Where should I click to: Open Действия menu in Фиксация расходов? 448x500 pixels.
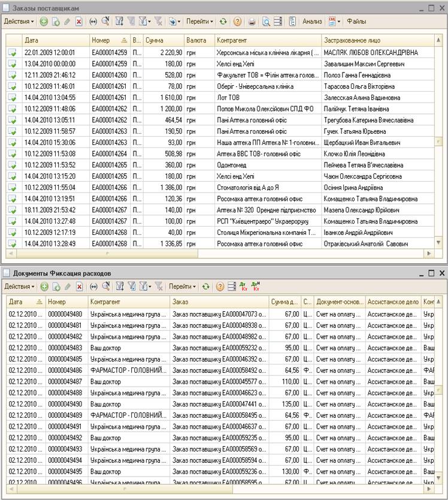(19, 287)
